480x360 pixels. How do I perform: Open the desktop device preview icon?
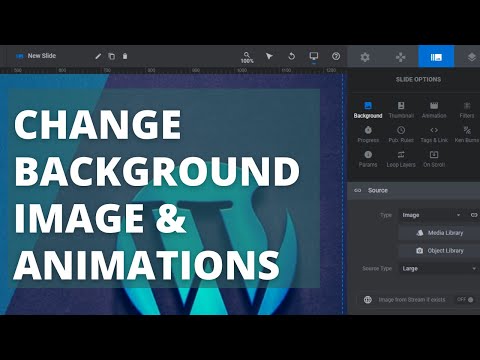pyautogui.click(x=314, y=56)
